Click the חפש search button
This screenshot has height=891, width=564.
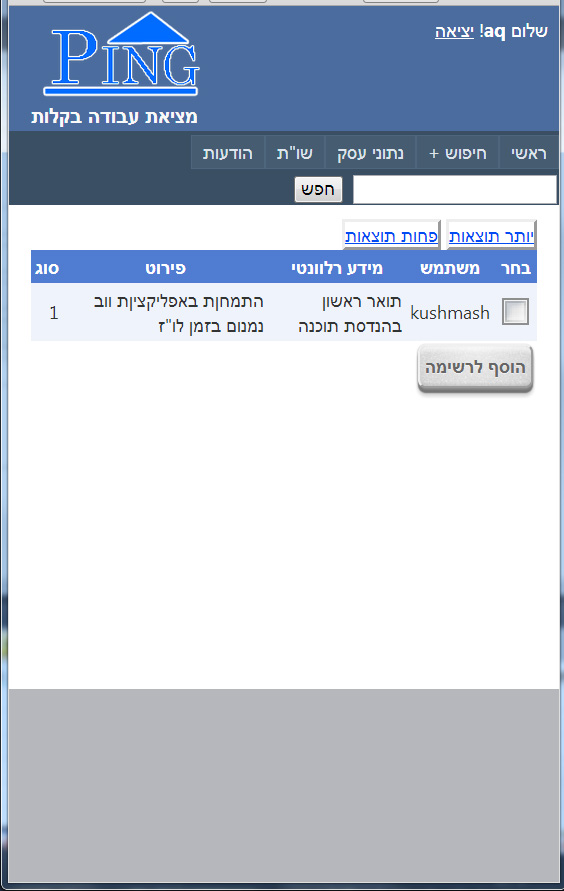tap(318, 189)
